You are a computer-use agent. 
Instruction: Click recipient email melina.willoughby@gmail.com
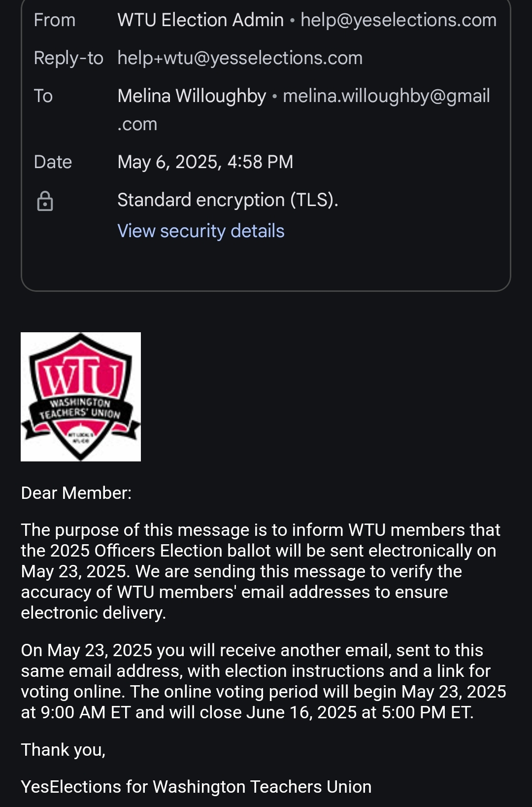coord(386,96)
